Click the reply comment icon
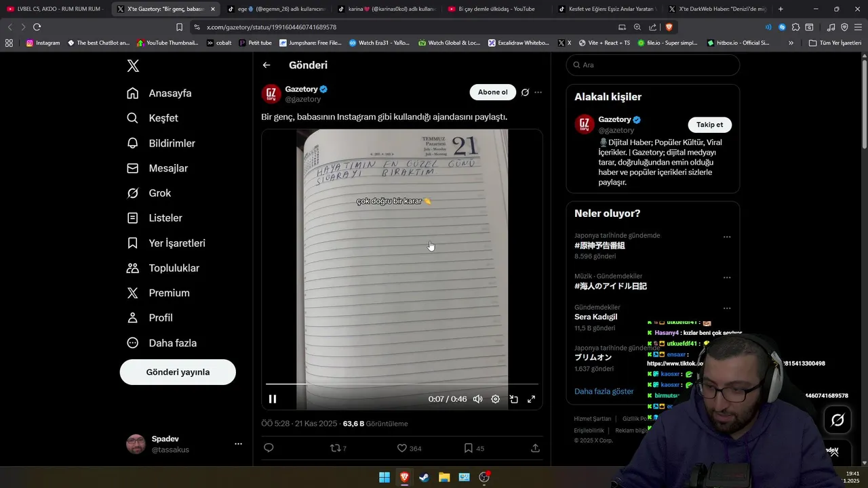This screenshot has width=868, height=488. tap(269, 448)
